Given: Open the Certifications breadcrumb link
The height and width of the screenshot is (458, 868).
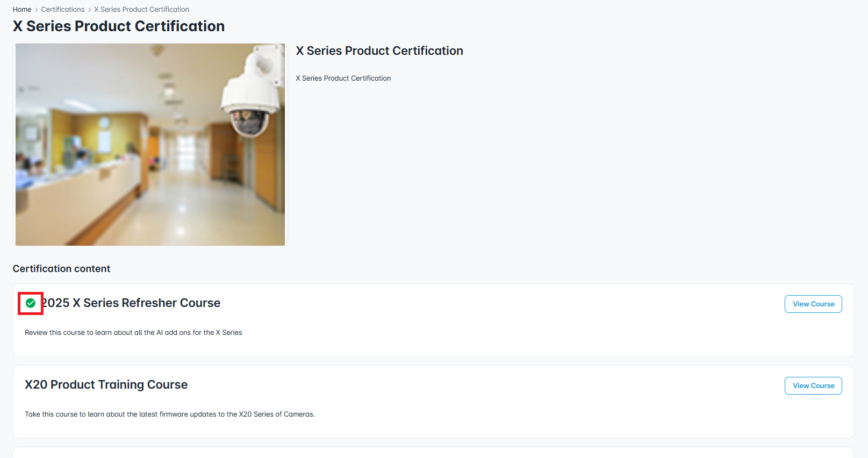Looking at the screenshot, I should [x=63, y=10].
